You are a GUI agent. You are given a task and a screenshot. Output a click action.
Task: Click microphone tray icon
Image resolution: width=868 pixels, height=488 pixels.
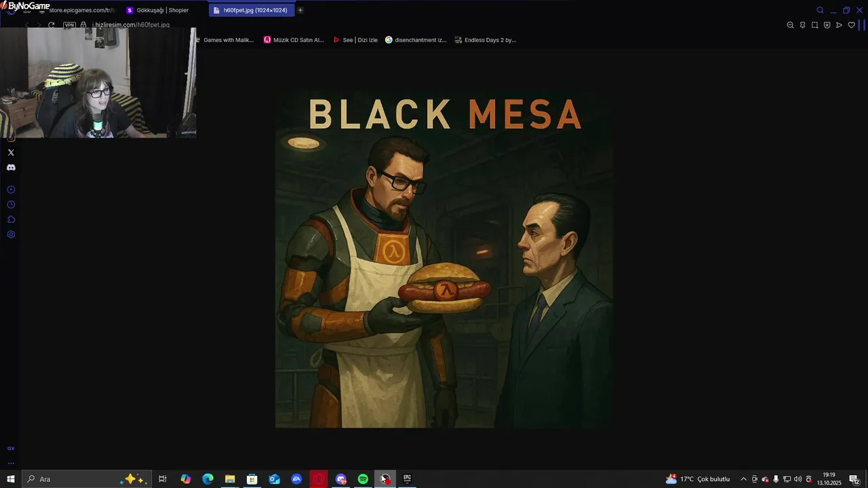pos(776,479)
